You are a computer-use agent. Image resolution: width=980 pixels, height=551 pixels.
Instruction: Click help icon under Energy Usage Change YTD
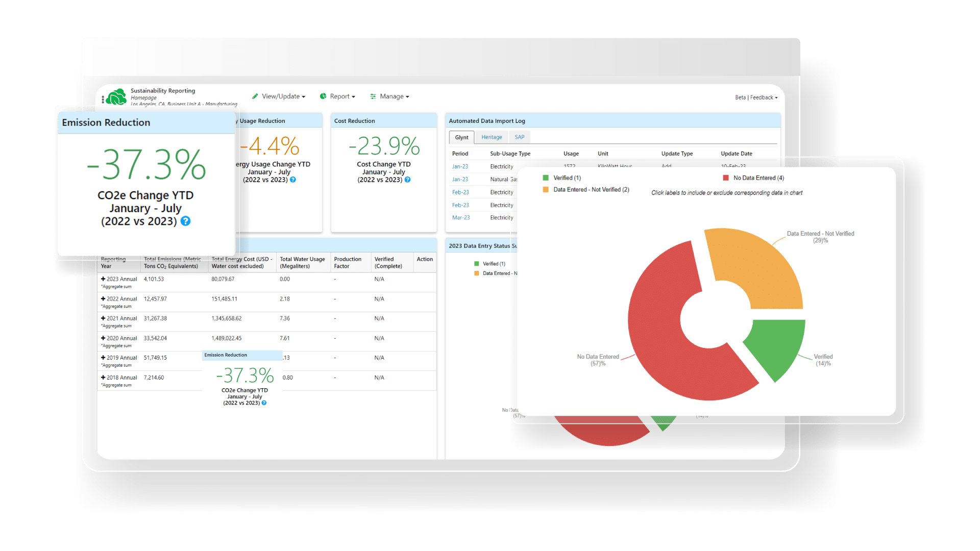293,180
